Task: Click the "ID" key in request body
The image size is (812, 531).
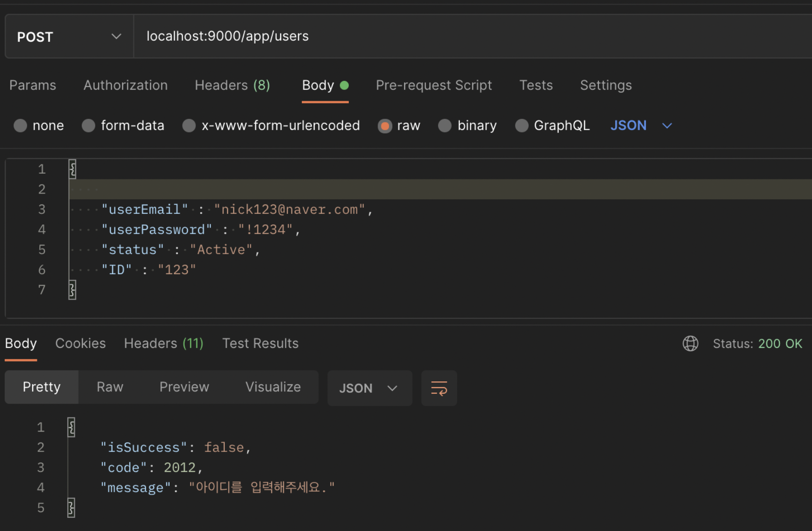Action: click(116, 270)
